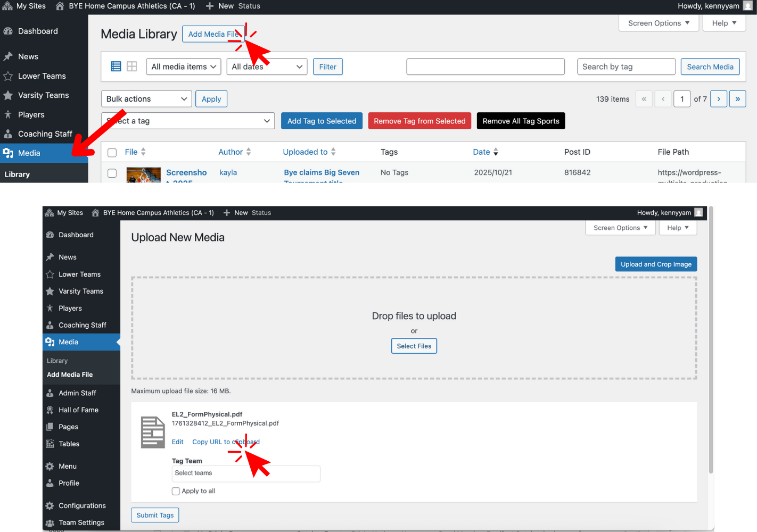This screenshot has height=532, width=757.
Task: Sort by Date column arrow icon
Action: pos(496,152)
